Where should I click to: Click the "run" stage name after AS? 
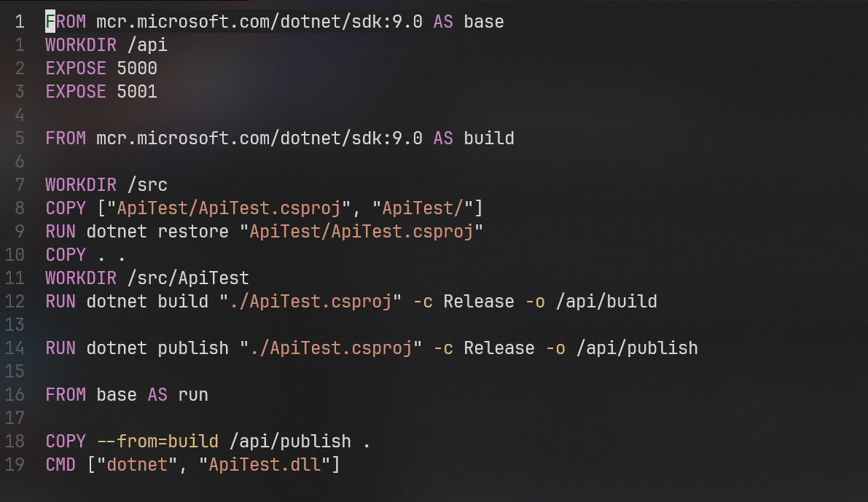pos(193,395)
